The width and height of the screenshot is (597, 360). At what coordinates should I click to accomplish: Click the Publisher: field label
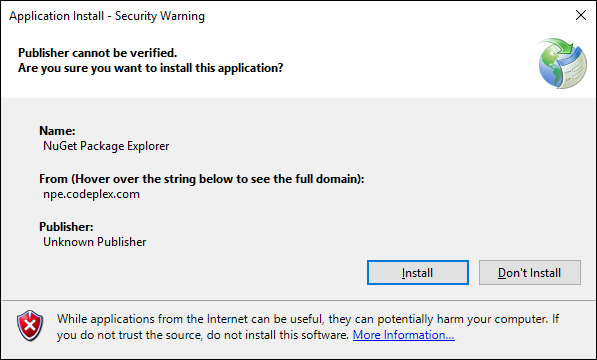(66, 227)
